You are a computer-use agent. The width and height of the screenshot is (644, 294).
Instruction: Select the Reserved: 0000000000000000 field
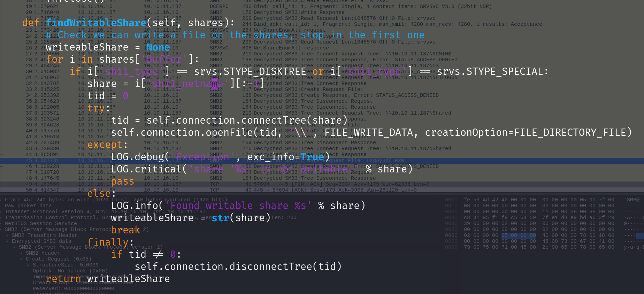tap(74, 288)
